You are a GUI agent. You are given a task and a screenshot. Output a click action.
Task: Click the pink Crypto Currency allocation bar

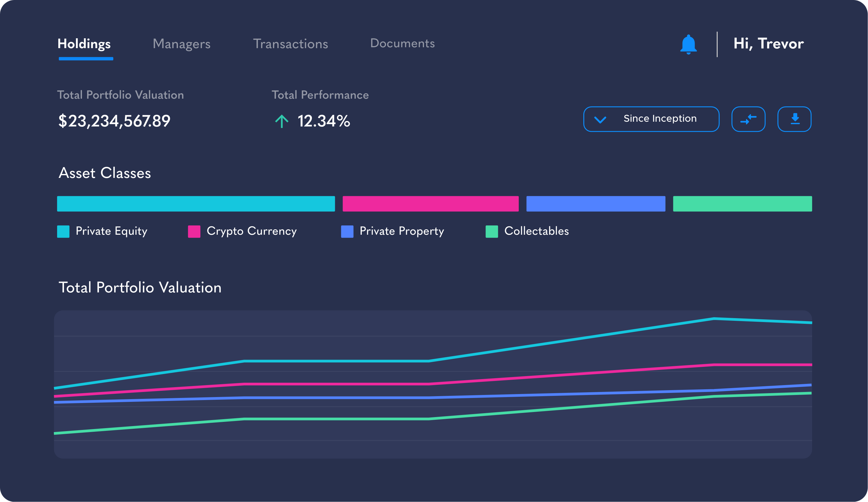click(430, 204)
